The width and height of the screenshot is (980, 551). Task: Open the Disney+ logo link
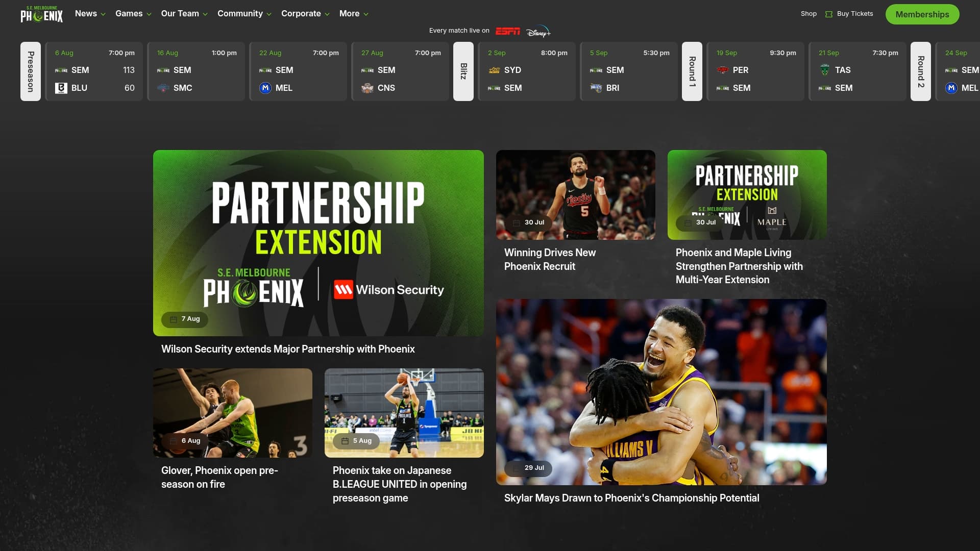[x=538, y=32]
